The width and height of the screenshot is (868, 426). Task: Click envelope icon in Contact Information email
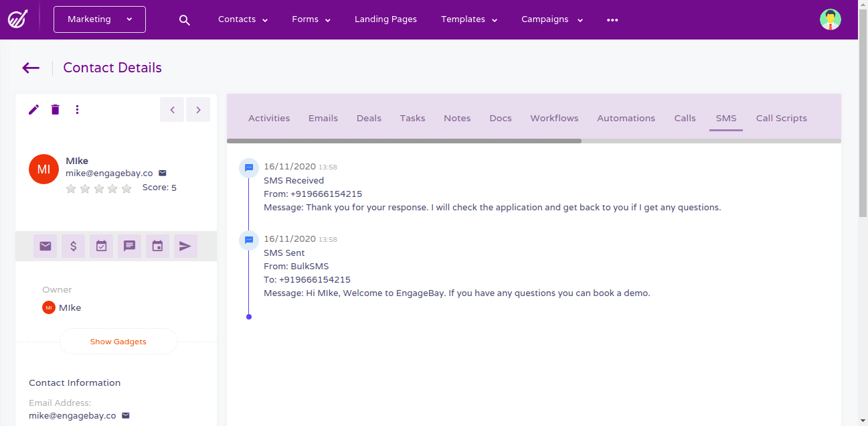point(125,415)
